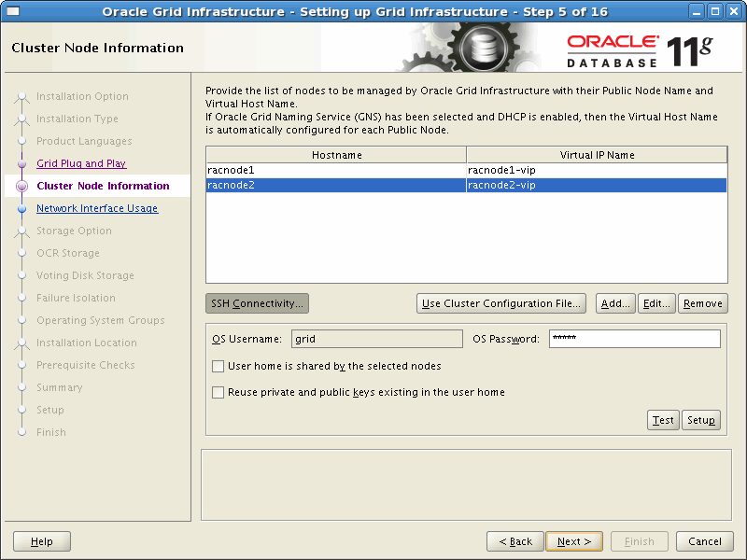Viewport: 747px width, 560px height.
Task: Click the message output area
Action: [x=466, y=484]
